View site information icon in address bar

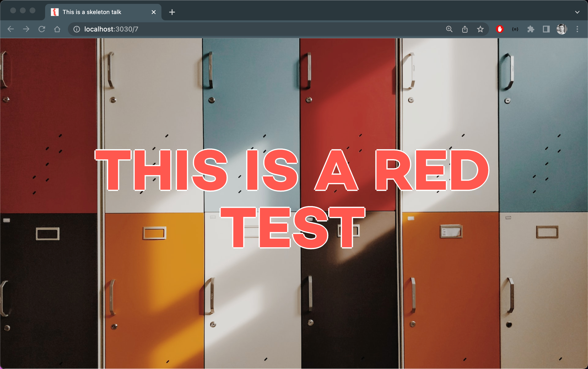click(77, 29)
